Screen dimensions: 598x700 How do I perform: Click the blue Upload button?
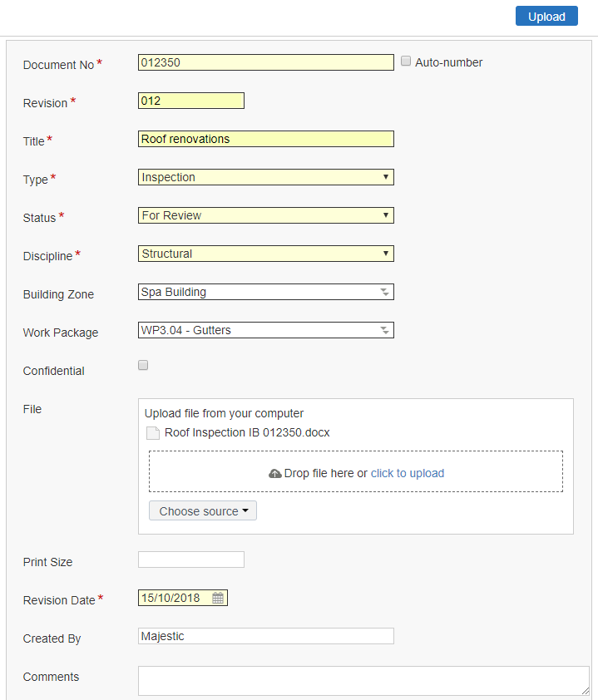pyautogui.click(x=546, y=16)
